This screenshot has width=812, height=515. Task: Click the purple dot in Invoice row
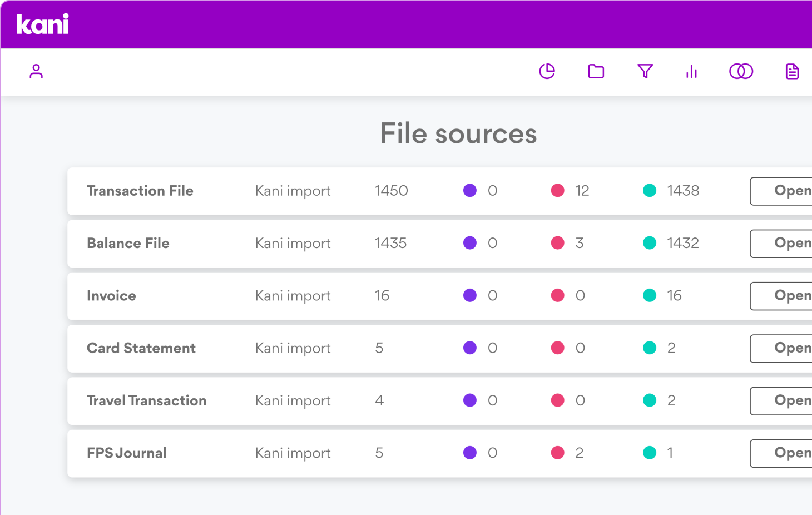click(x=470, y=295)
